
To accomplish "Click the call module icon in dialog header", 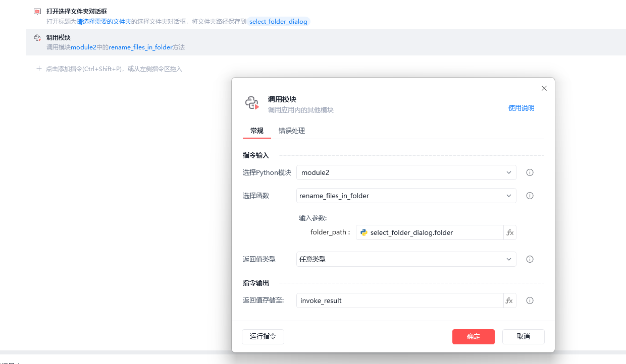I will click(x=252, y=103).
